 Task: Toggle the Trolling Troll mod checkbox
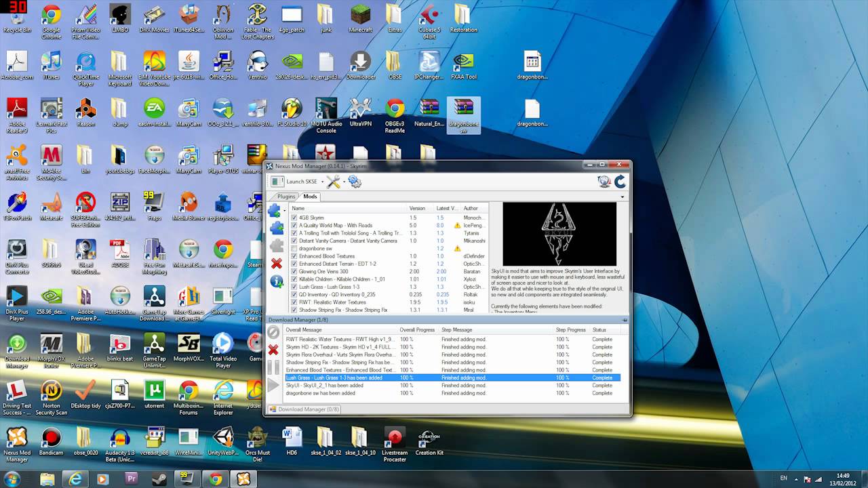click(x=294, y=233)
